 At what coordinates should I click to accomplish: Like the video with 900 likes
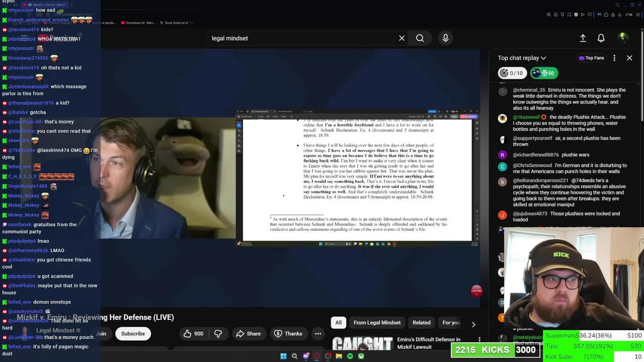193,334
